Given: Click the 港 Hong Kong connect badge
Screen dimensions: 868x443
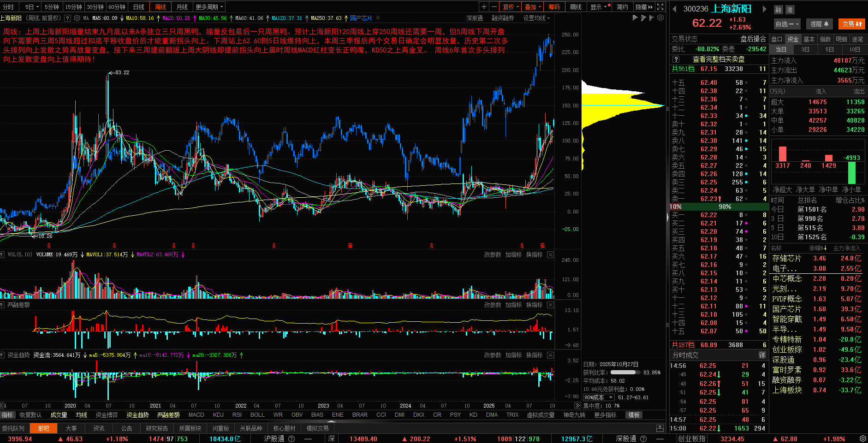Looking at the screenshot, I should click(x=790, y=10).
